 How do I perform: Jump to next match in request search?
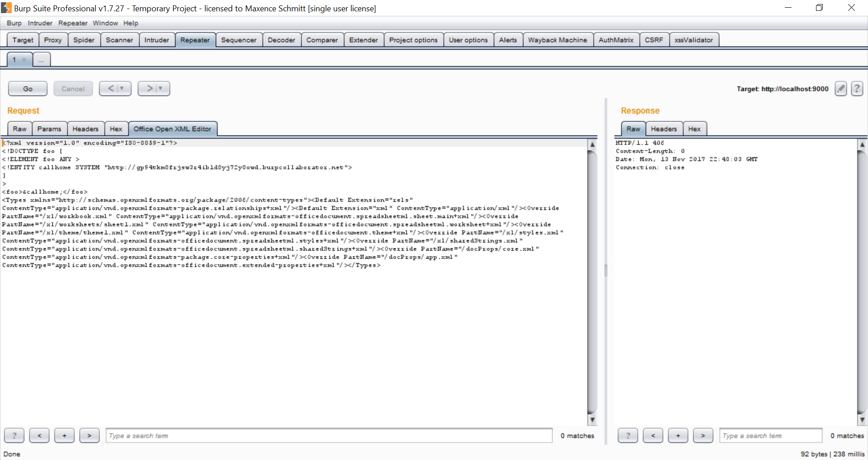[x=89, y=436]
